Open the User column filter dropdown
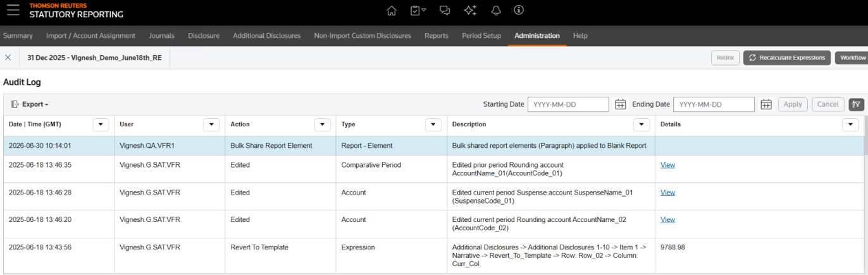This screenshot has width=868, height=275. pyautogui.click(x=211, y=125)
